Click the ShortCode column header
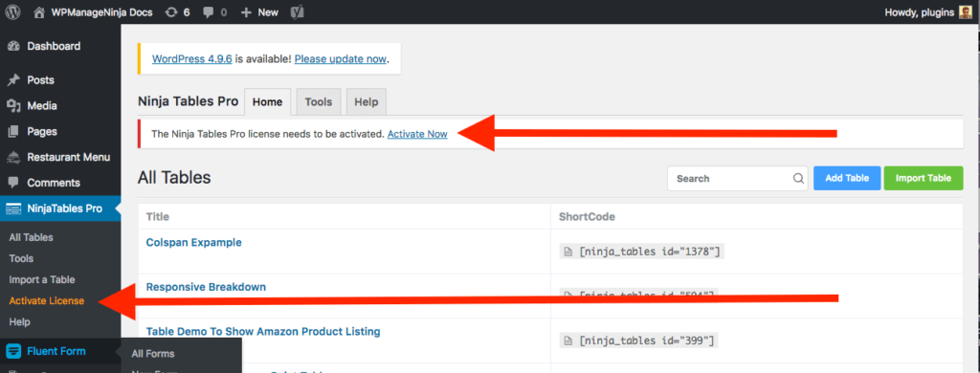 [587, 217]
